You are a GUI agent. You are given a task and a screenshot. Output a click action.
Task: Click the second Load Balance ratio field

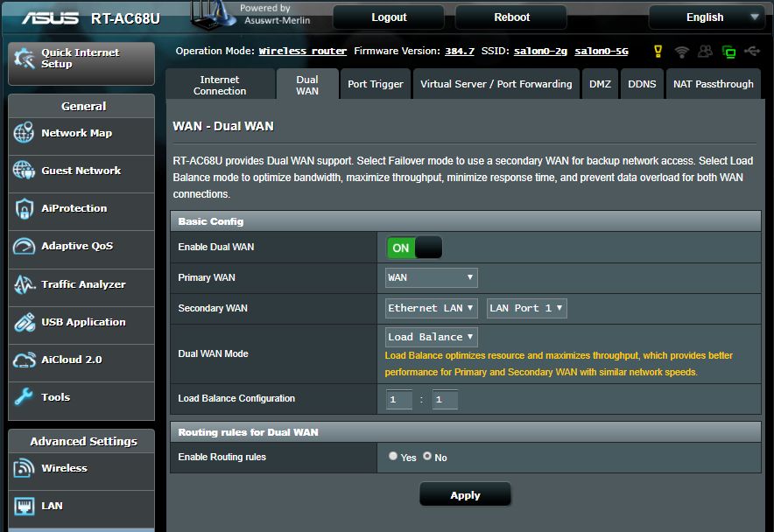click(445, 399)
